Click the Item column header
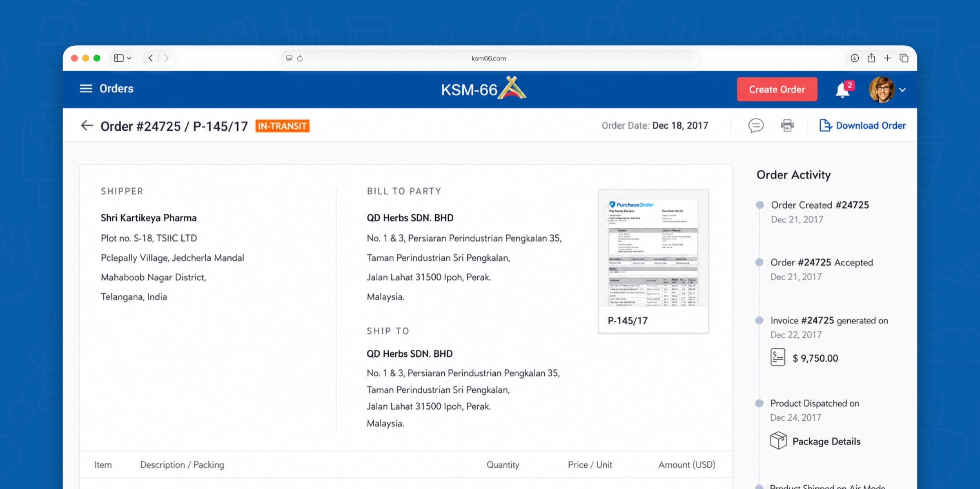980x489 pixels. (103, 464)
